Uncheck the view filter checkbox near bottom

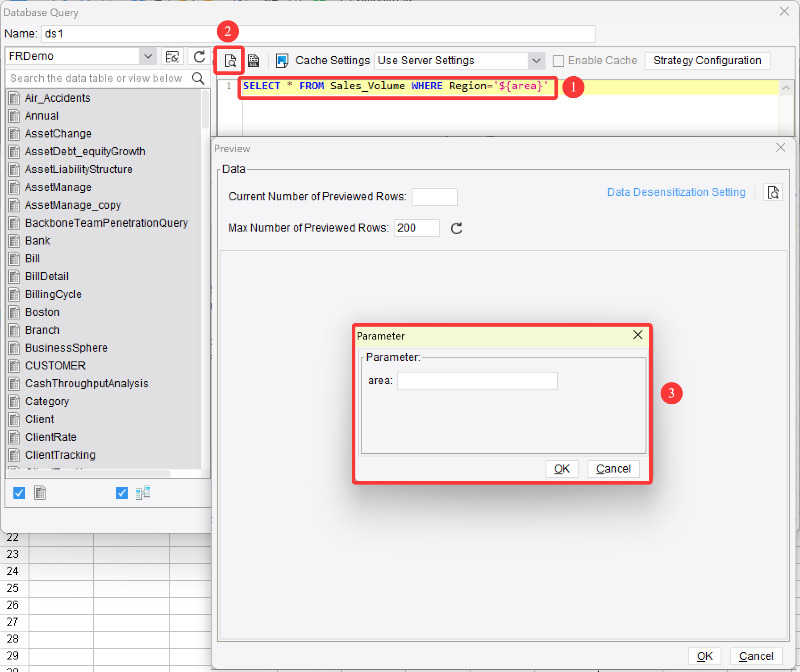(x=121, y=493)
